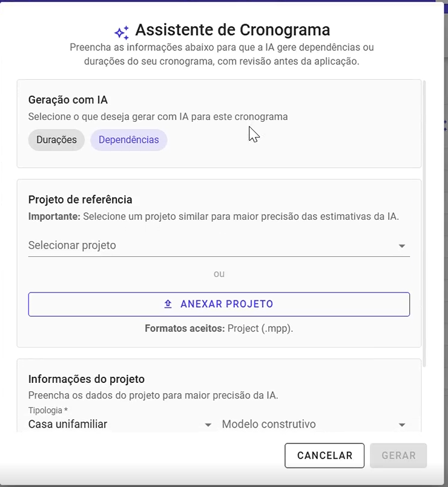448x487 pixels.
Task: Click the Projeto de referência section heading
Action: (80, 199)
